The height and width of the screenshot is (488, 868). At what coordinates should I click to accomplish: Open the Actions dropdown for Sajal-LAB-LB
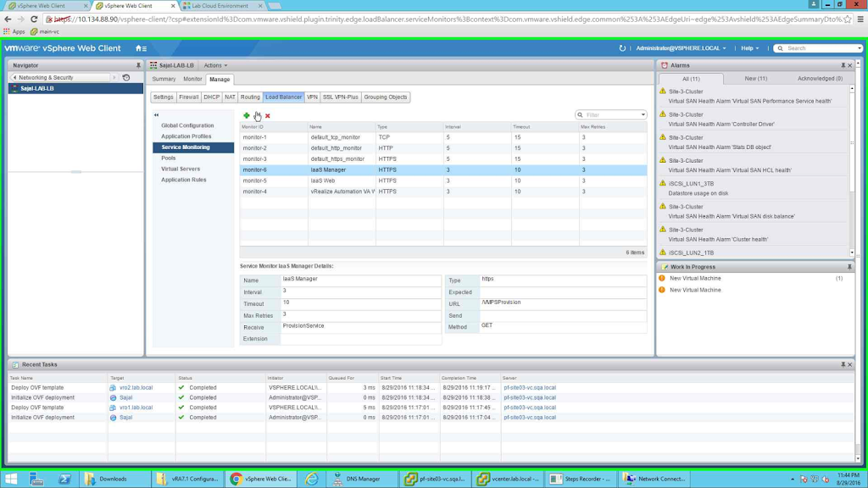point(215,65)
